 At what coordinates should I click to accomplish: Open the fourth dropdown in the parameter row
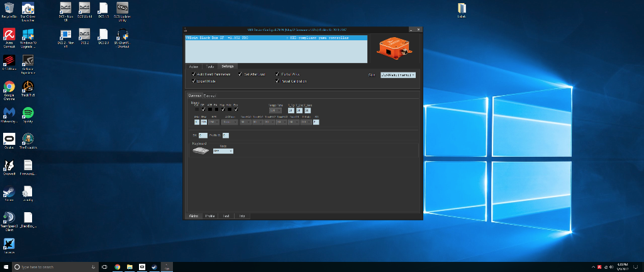pos(257,122)
